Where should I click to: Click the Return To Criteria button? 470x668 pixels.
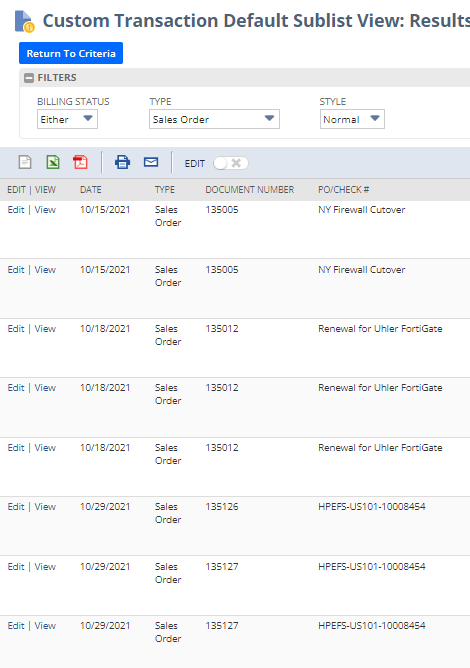pos(71,53)
